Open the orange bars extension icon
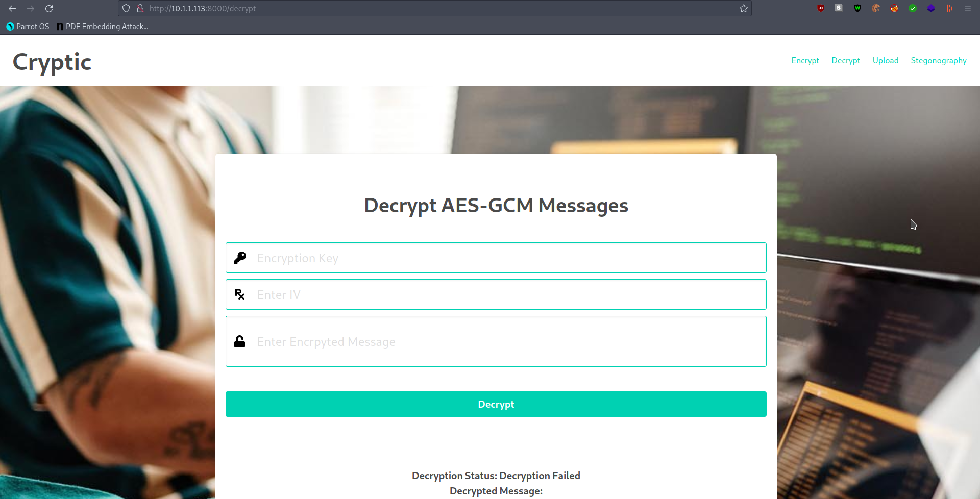 pos(949,8)
